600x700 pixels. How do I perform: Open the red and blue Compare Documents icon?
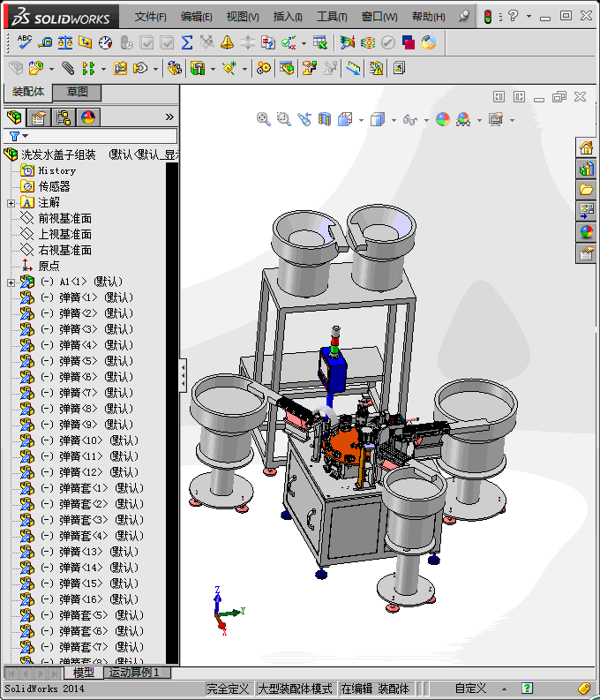pos(409,42)
